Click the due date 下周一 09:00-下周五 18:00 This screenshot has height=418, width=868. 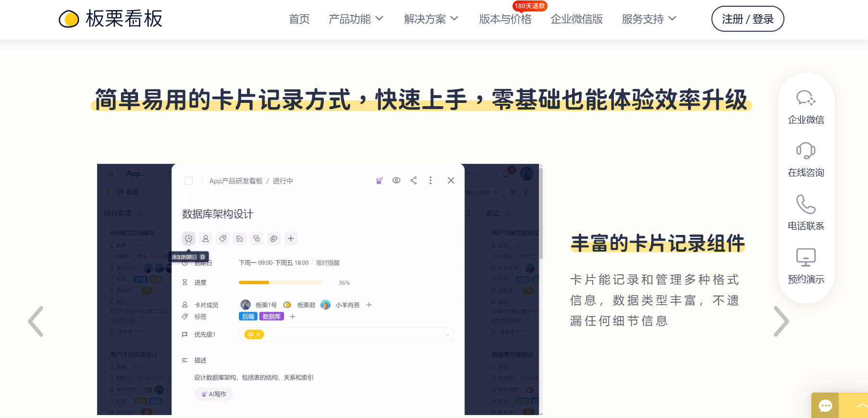coord(274,263)
